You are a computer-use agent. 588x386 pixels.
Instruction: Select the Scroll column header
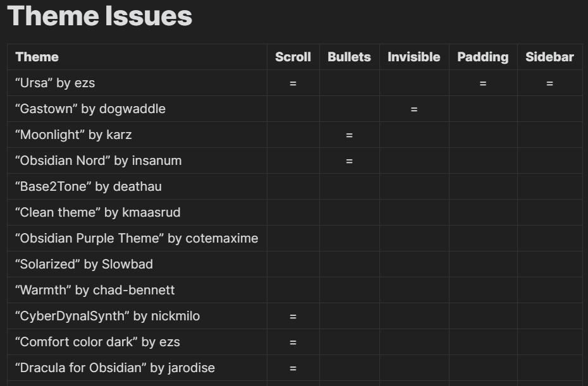pos(293,57)
